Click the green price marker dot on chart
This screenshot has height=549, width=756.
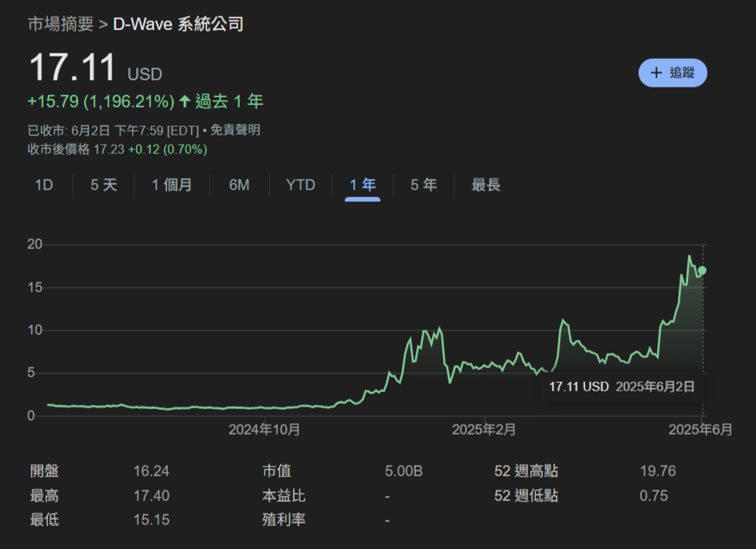(703, 270)
